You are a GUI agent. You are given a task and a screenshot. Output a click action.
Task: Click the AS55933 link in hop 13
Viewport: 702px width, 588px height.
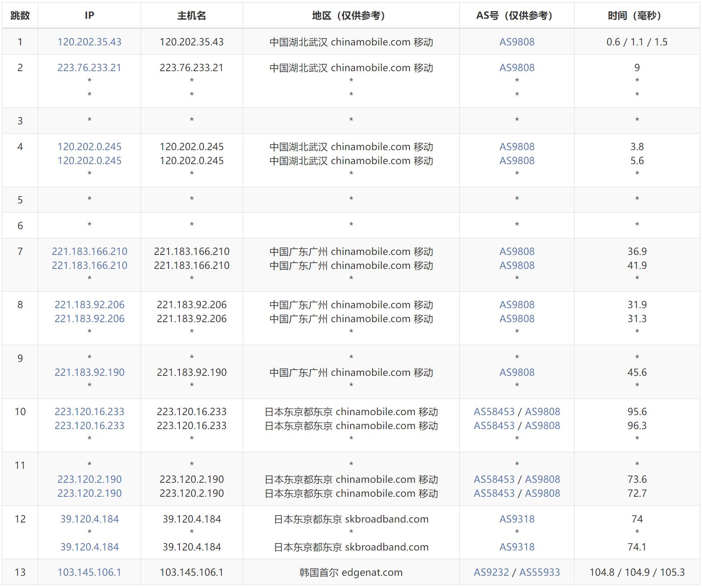point(540,572)
